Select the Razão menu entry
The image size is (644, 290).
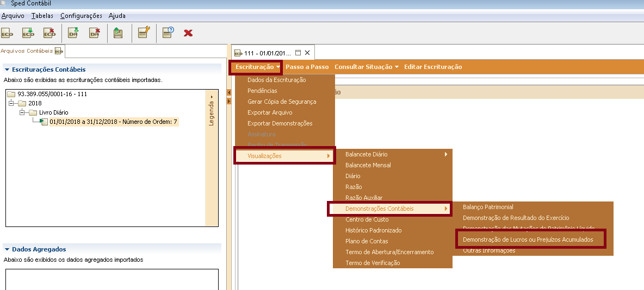coord(393,187)
